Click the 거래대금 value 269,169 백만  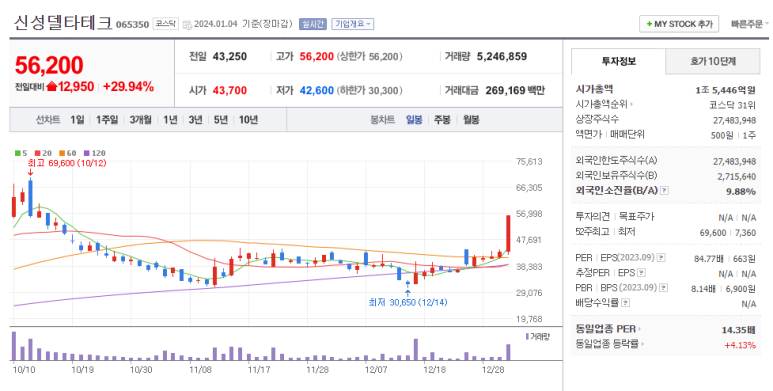tap(515, 91)
